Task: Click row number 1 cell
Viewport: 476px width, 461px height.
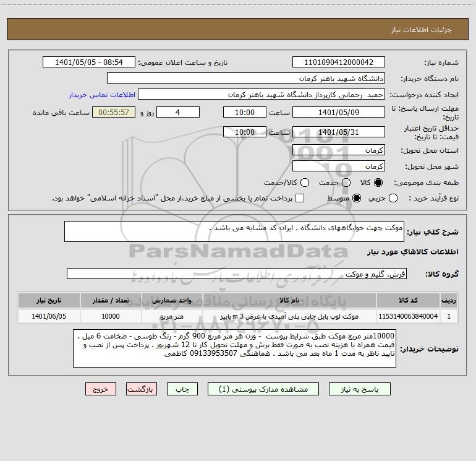Action: [x=449, y=316]
